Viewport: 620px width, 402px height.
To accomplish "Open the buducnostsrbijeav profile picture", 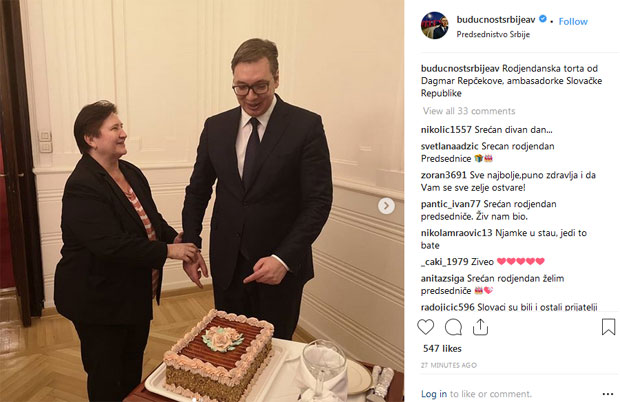I will click(435, 26).
